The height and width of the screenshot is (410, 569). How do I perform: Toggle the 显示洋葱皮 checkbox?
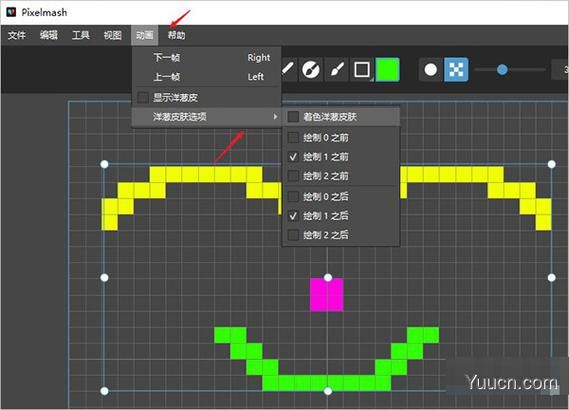[x=143, y=97]
